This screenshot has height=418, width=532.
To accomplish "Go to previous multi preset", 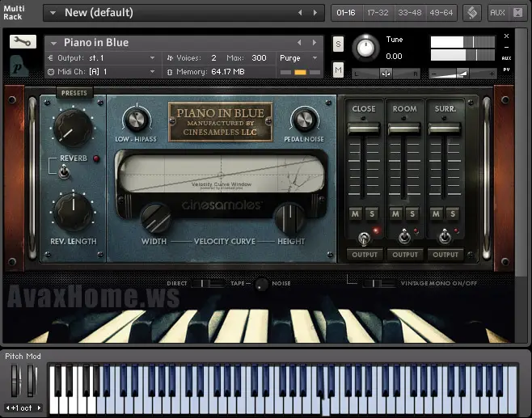I will coord(300,13).
